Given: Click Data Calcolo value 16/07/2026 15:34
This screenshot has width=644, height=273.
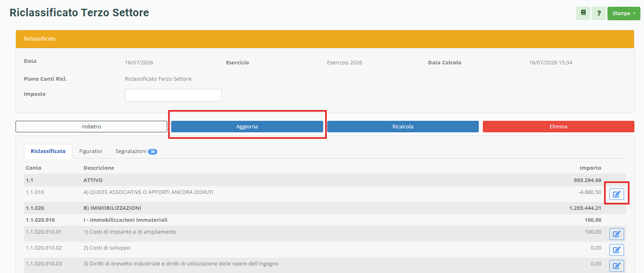Looking at the screenshot, I should tap(550, 63).
